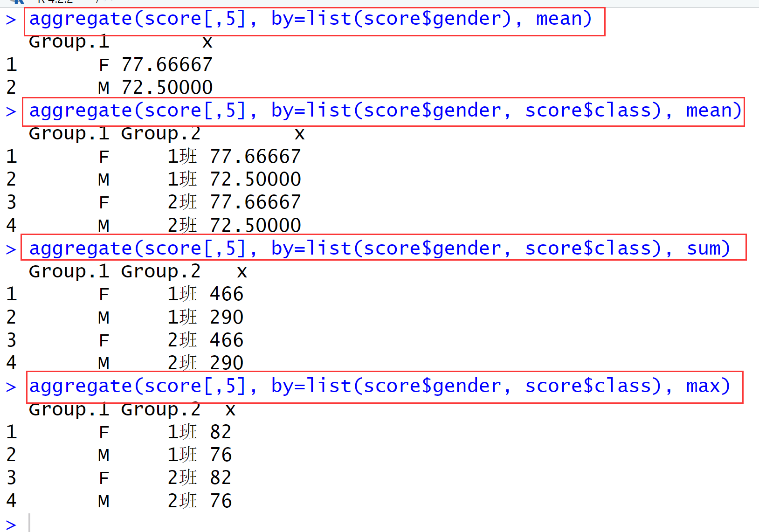Click the 72.50000 value in the M 2班 row
The width and height of the screenshot is (759, 532).
coord(255,225)
